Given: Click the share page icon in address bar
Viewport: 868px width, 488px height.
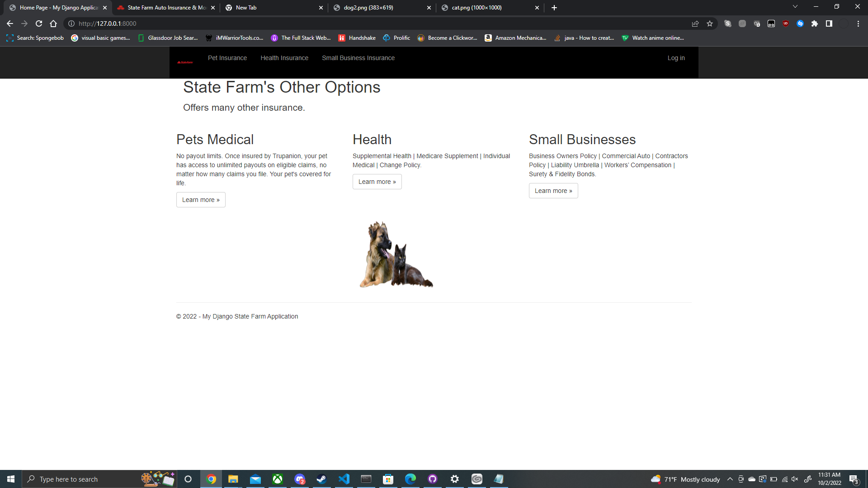Looking at the screenshot, I should [x=695, y=23].
